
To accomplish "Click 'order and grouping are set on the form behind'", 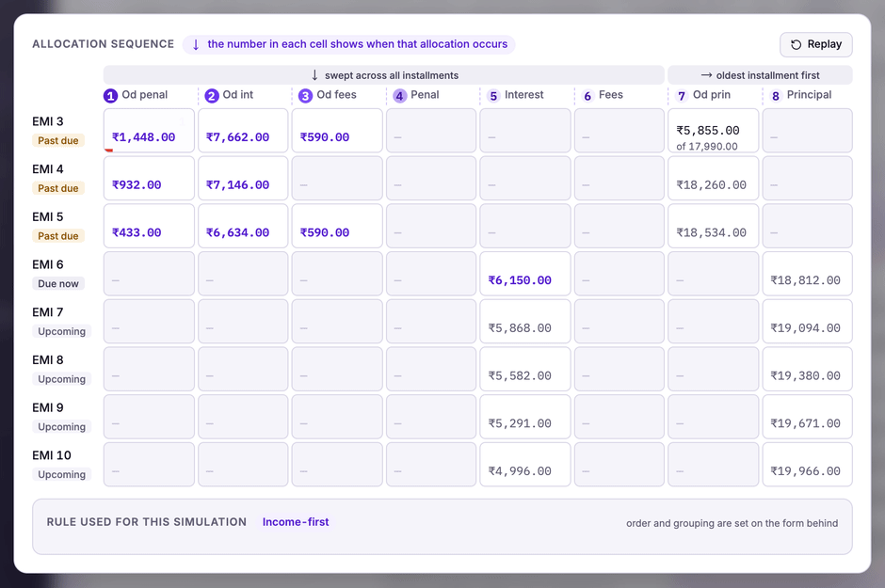I will (732, 523).
